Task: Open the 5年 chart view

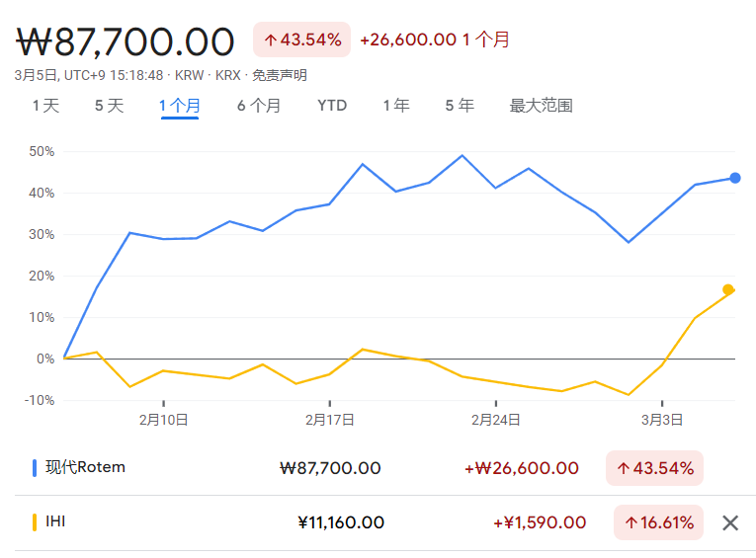Action: click(460, 106)
